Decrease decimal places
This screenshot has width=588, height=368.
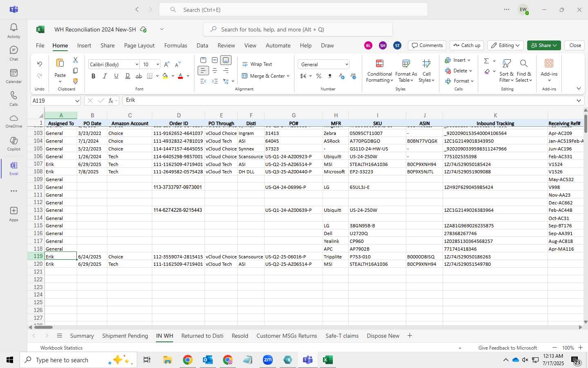tap(353, 76)
